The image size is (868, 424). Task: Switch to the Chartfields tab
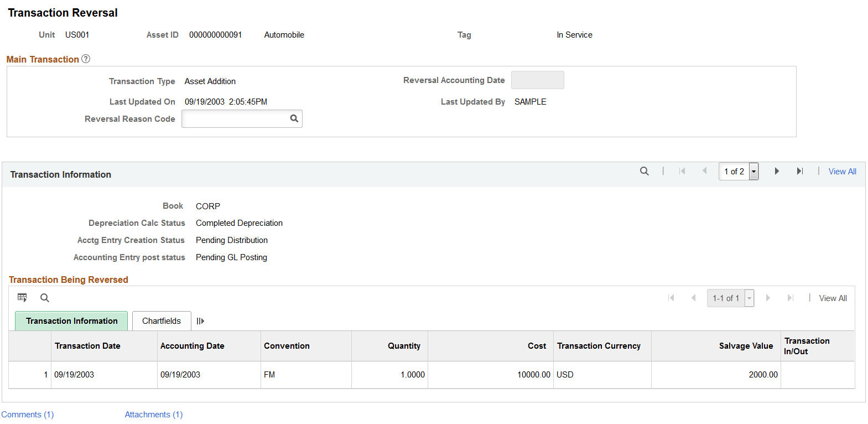162,321
